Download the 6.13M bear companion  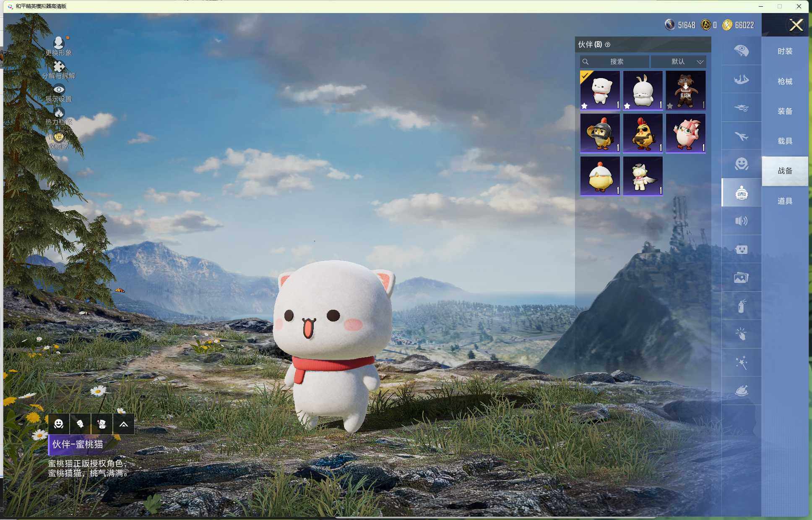(685, 90)
